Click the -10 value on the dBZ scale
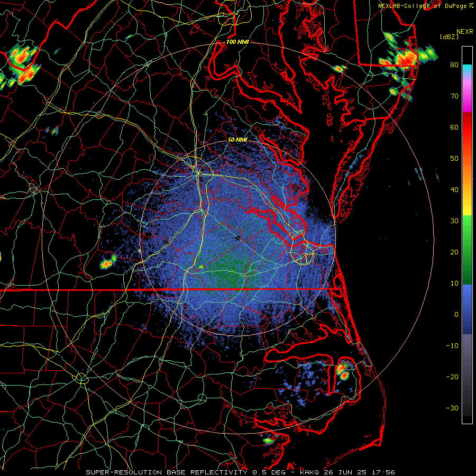Screen dimensions: 476x476 [452, 346]
